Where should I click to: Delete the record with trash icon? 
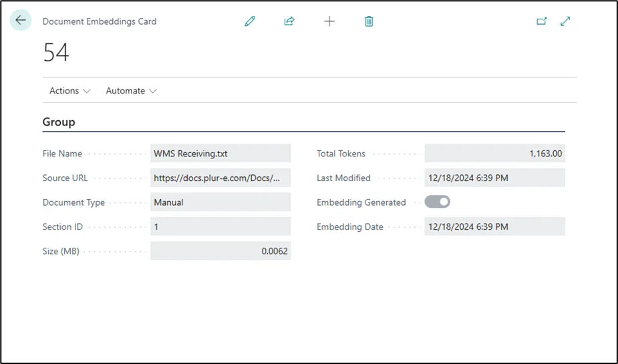pos(369,21)
